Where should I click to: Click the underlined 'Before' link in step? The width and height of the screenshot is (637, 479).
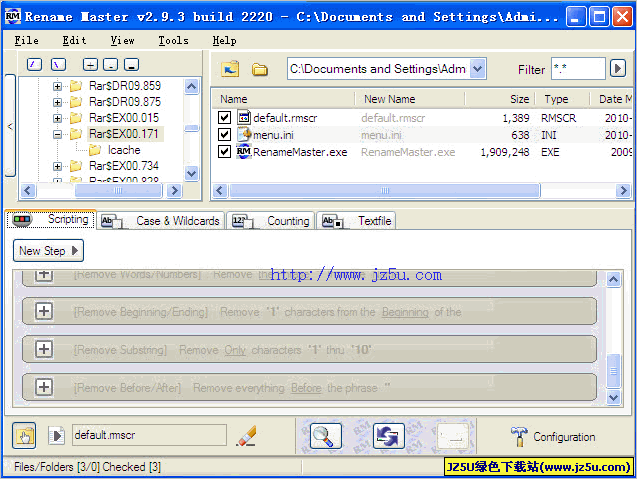click(x=306, y=388)
